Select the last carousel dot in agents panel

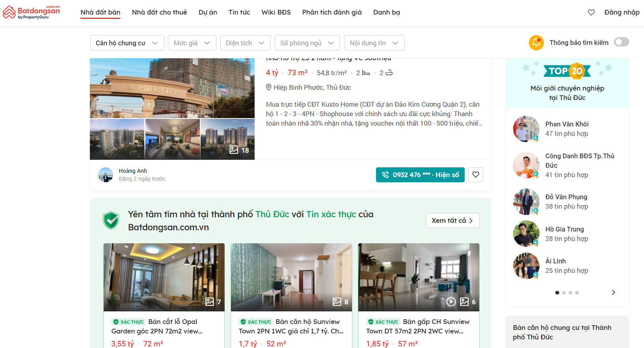coord(577,292)
